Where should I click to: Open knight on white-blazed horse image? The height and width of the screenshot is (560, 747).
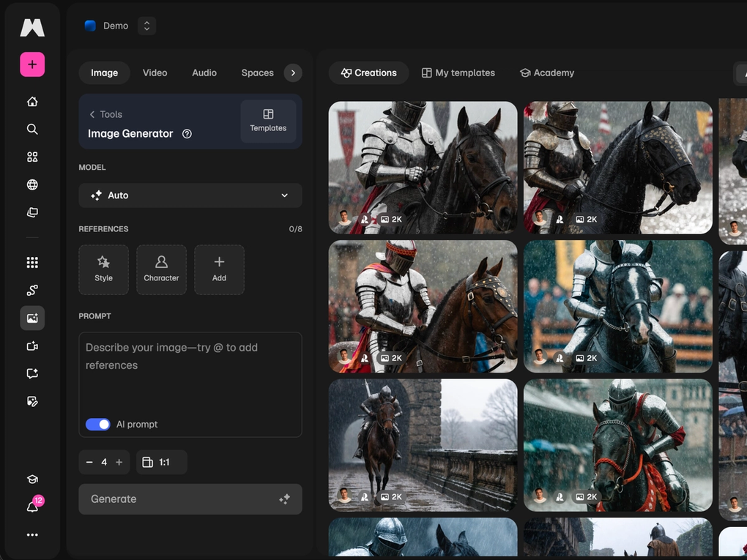[618, 306]
